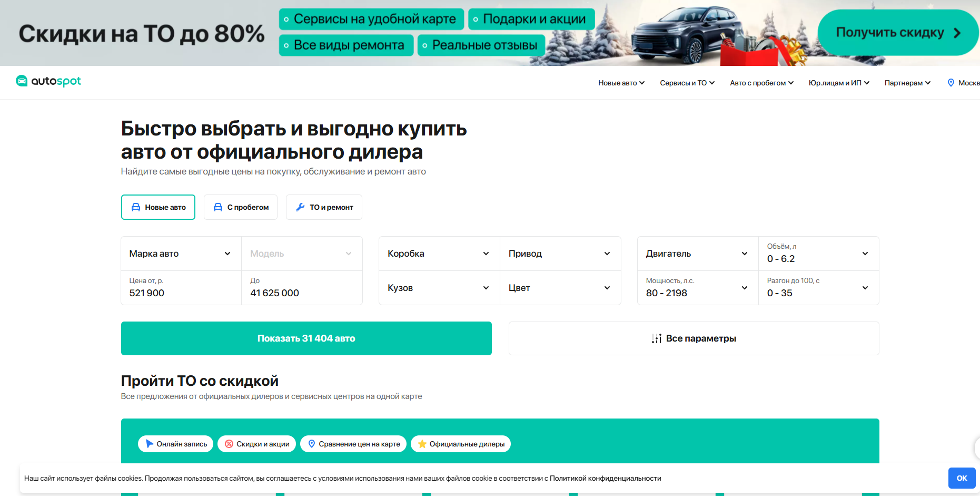This screenshot has height=496, width=980.
Task: Open the Политикой конфиденциальности link
Action: [x=606, y=478]
